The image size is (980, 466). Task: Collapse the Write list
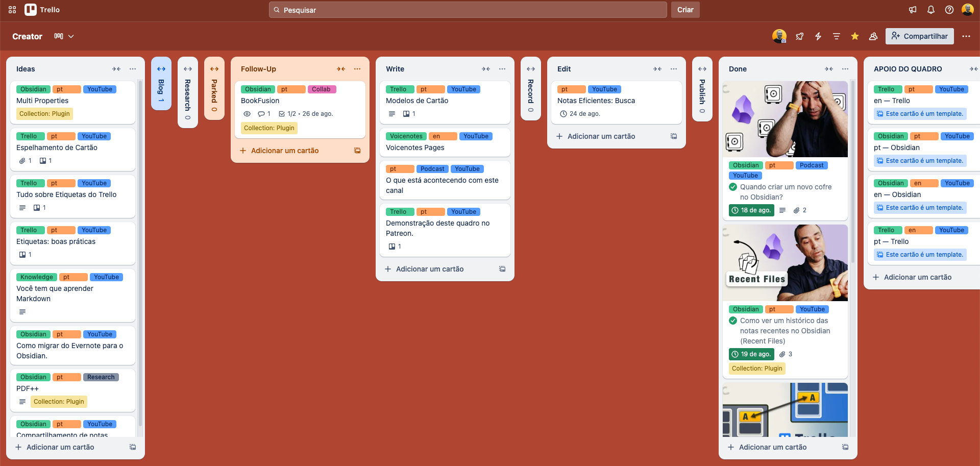[486, 69]
